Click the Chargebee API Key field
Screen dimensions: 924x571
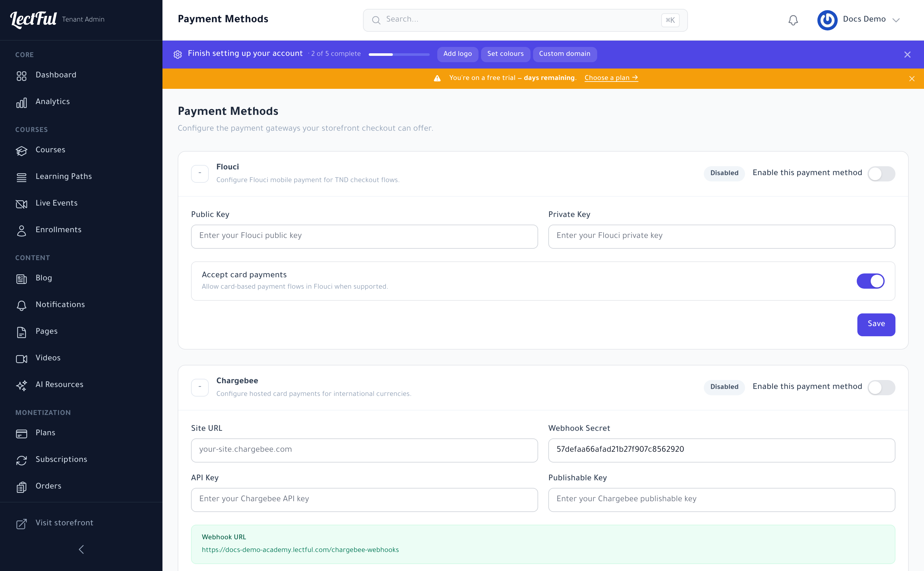point(364,500)
